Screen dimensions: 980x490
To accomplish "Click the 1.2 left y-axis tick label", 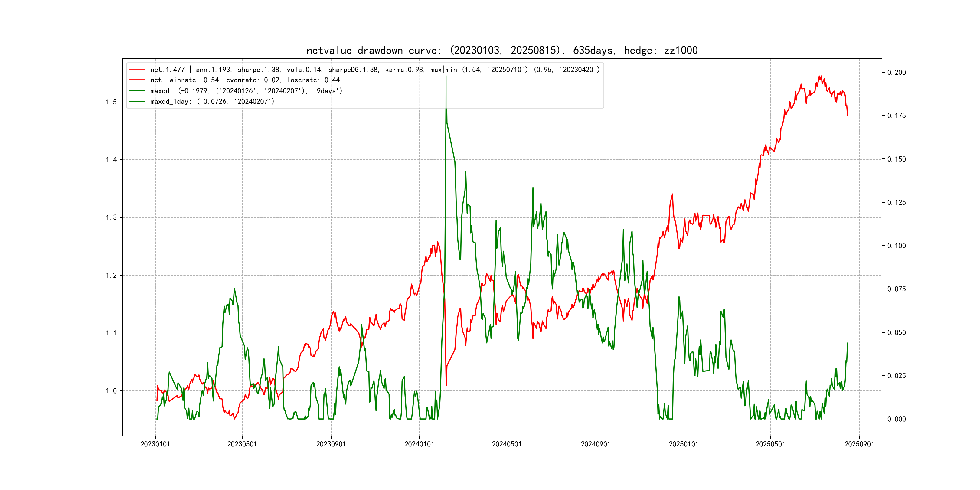I will 111,276.
